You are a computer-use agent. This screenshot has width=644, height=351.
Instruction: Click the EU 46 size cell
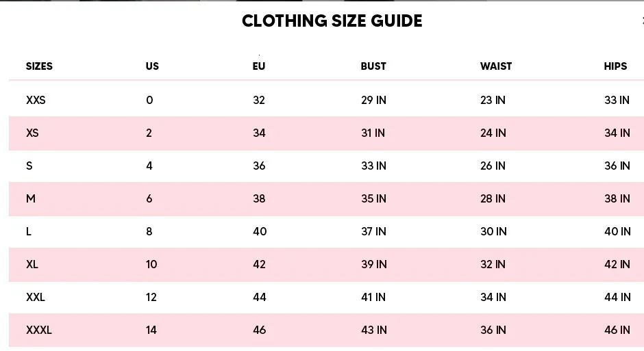point(260,330)
